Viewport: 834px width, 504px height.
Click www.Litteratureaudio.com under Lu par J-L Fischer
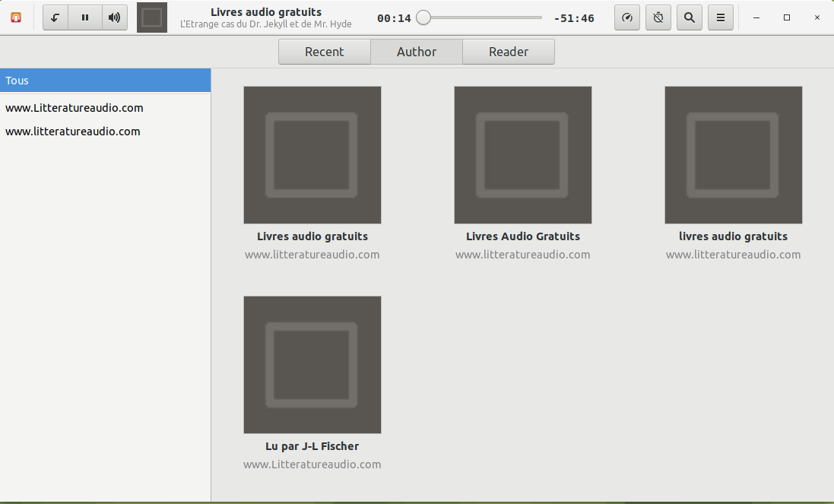(312, 464)
